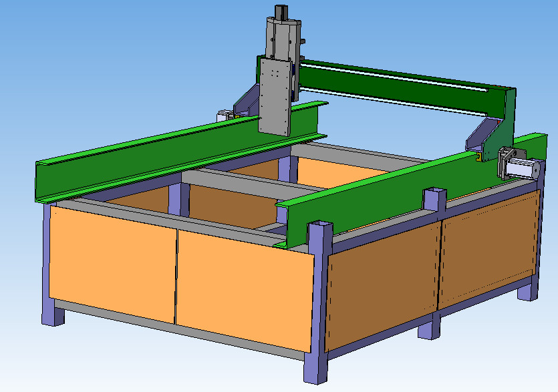
Task: Select the upper gray Z-axis column housing
Action: tap(283, 39)
